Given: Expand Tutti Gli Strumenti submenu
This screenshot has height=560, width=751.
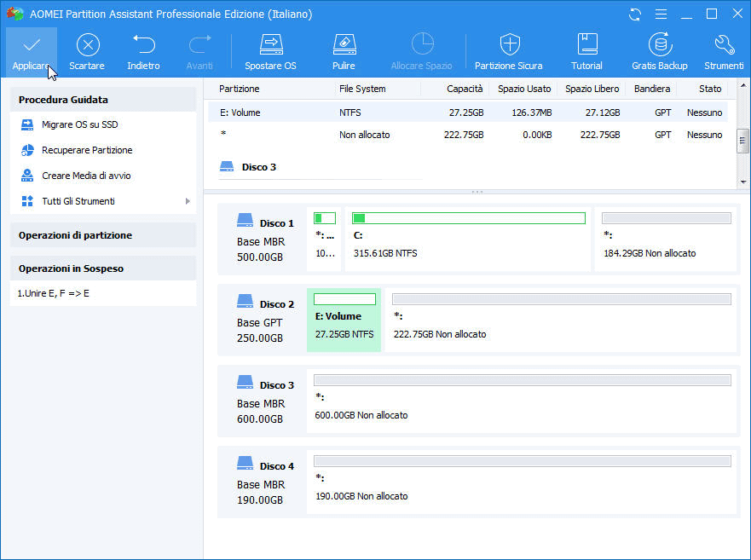Looking at the screenshot, I should click(x=188, y=201).
